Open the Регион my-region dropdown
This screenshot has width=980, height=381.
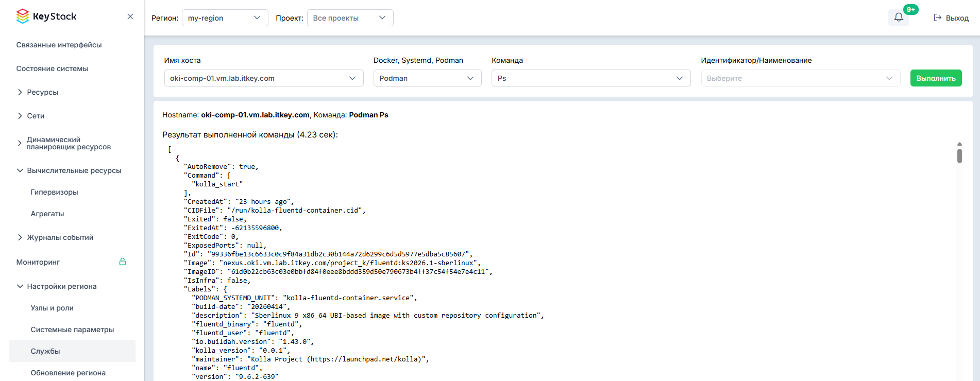(225, 18)
